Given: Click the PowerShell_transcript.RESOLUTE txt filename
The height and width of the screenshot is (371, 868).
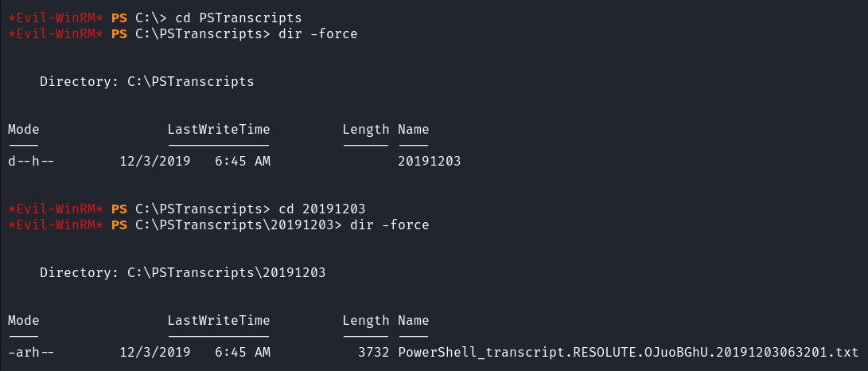Looking at the screenshot, I should (629, 353).
